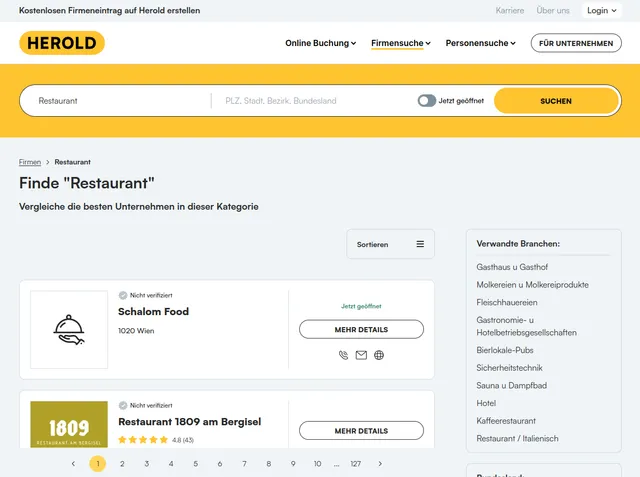640x477 pixels.
Task: Click the 'Restaurant' breadcrumb text
Action: coord(73,162)
